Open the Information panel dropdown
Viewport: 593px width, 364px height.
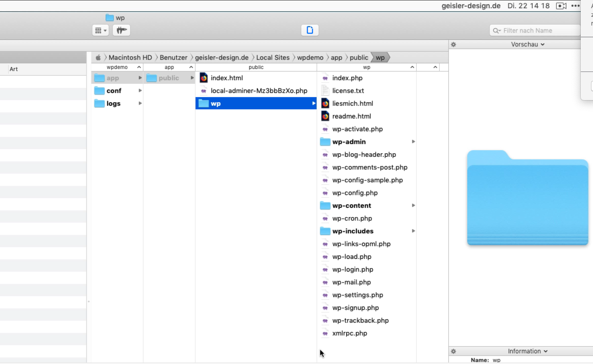tap(528, 351)
